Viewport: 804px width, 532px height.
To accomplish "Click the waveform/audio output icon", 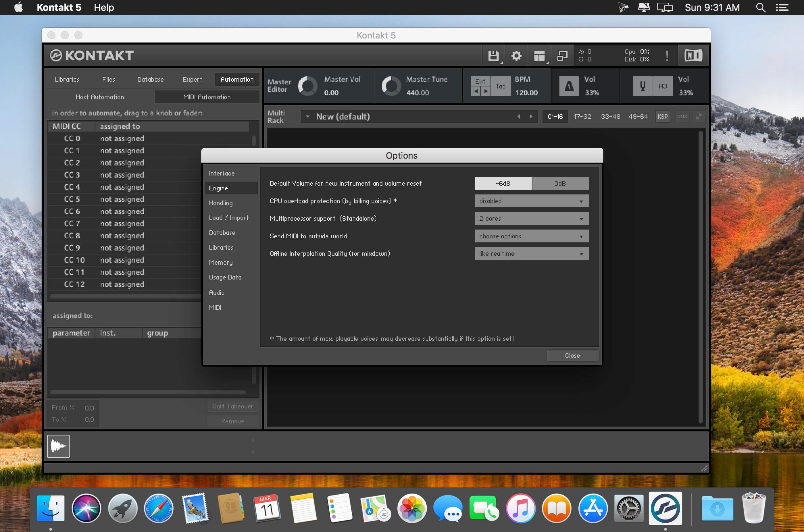I will (x=59, y=446).
